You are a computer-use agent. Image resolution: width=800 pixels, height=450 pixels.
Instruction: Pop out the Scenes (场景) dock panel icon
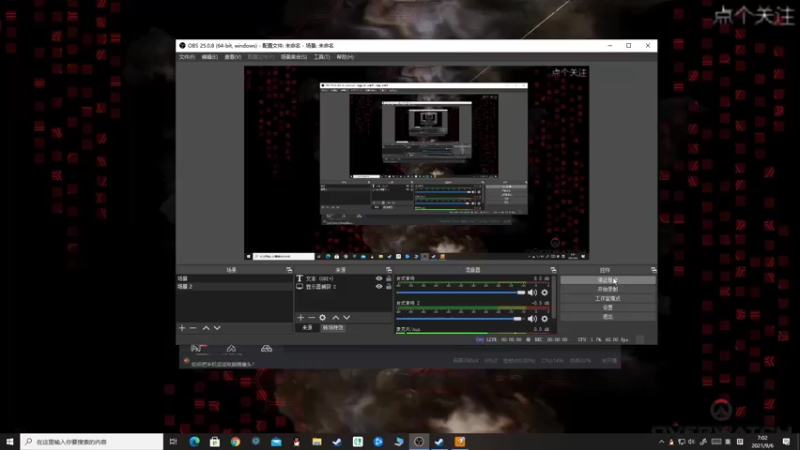(x=289, y=270)
